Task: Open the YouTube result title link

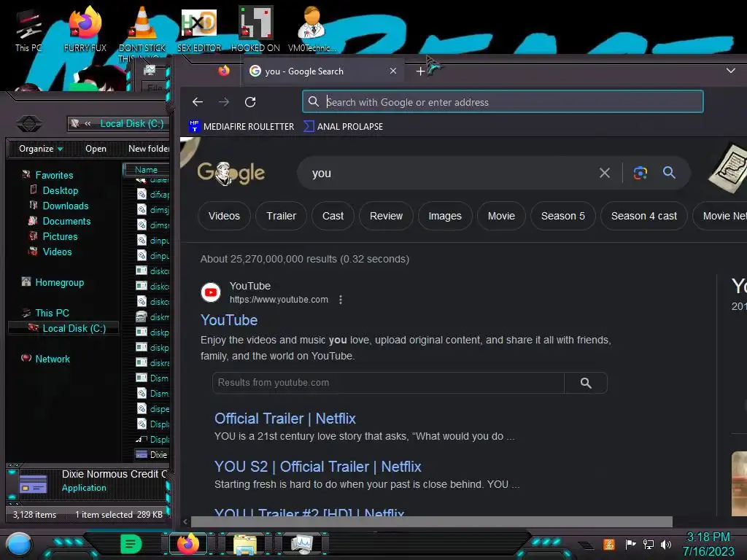Action: pos(228,321)
